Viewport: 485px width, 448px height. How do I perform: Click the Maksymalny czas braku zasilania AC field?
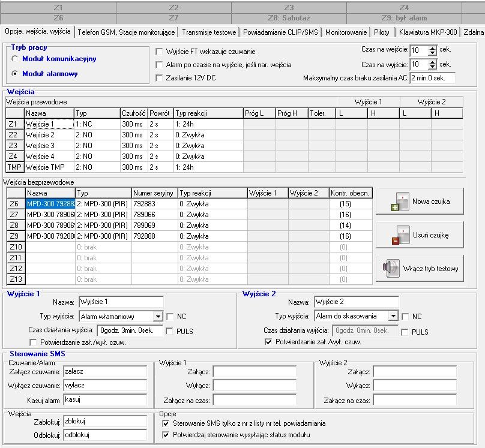[432, 78]
